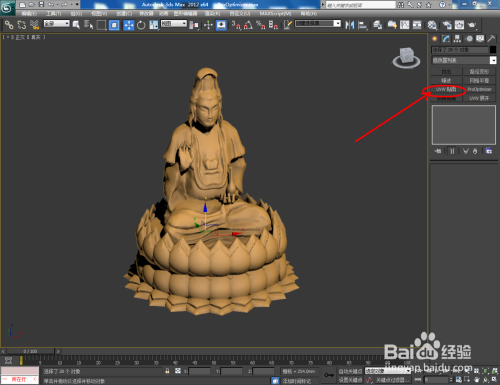Viewport: 500px width, 385px height.
Task: Open the 创建(C) Create menu
Action: 124,14
